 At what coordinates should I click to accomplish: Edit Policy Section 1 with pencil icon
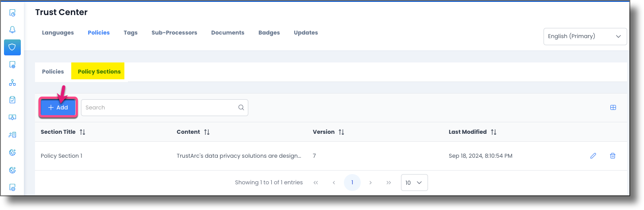(593, 156)
